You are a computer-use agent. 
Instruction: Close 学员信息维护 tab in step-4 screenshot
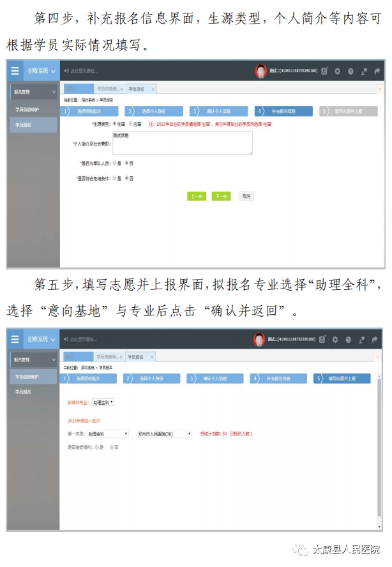(x=122, y=89)
